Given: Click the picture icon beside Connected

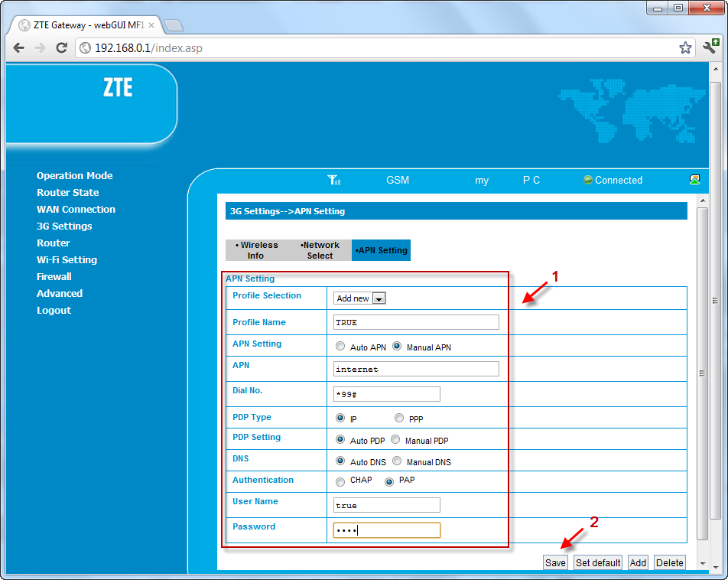Looking at the screenshot, I should coord(694,179).
